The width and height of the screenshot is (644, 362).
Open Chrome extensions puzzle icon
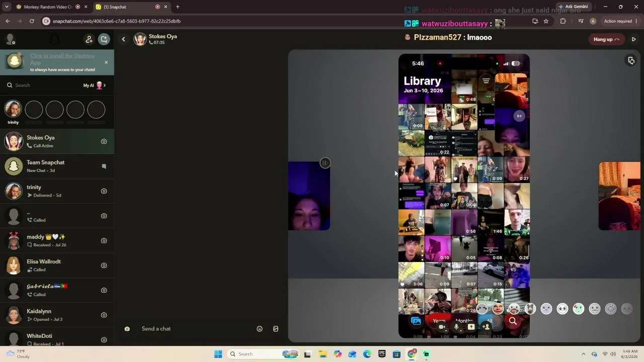tap(563, 21)
